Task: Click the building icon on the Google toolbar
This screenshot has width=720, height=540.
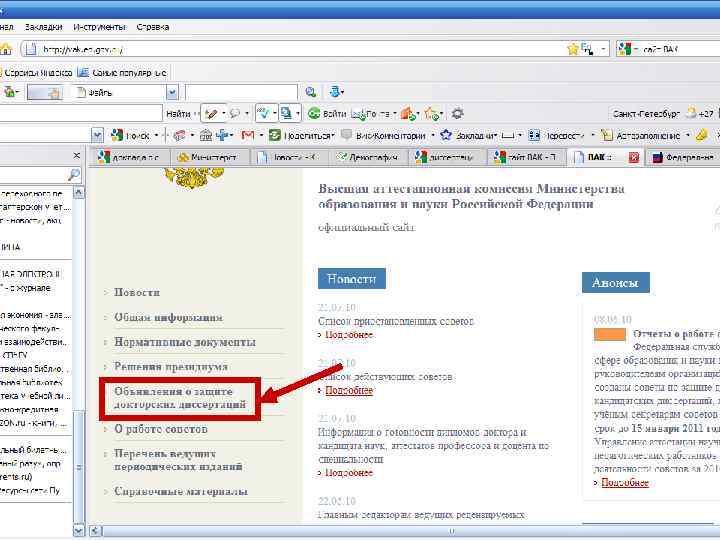Action: click(206, 135)
